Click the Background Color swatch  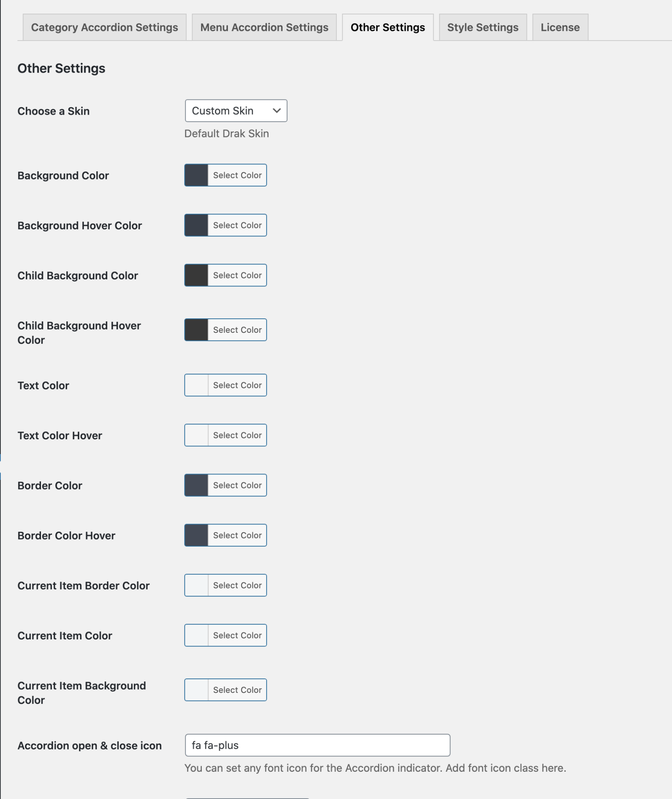coord(196,175)
